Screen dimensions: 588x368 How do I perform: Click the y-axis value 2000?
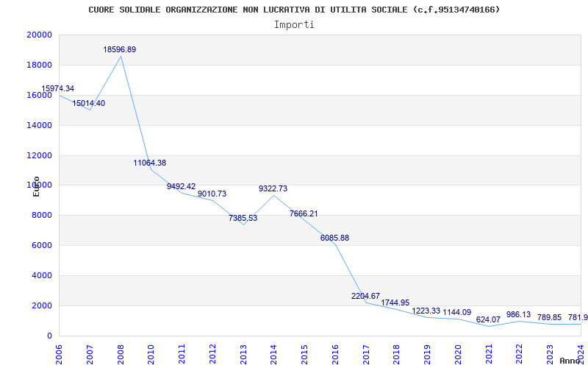pyautogui.click(x=42, y=305)
